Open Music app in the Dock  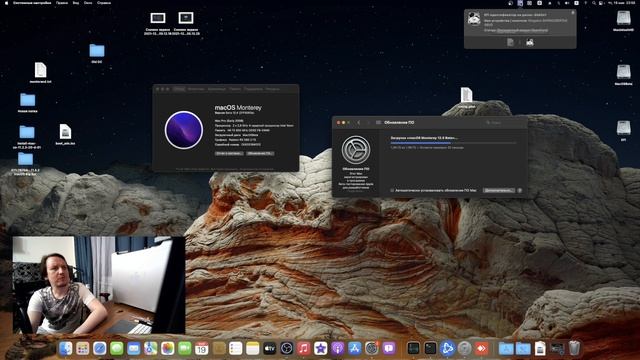tap(303, 348)
